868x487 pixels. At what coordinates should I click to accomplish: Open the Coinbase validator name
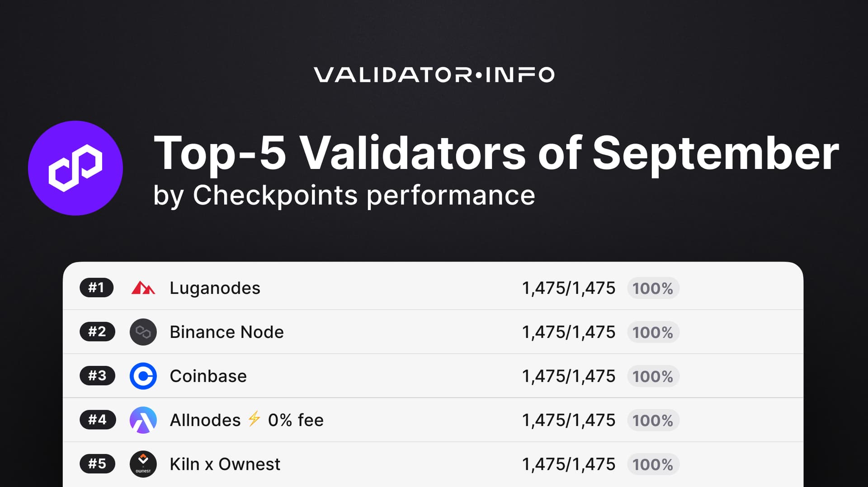tap(208, 376)
